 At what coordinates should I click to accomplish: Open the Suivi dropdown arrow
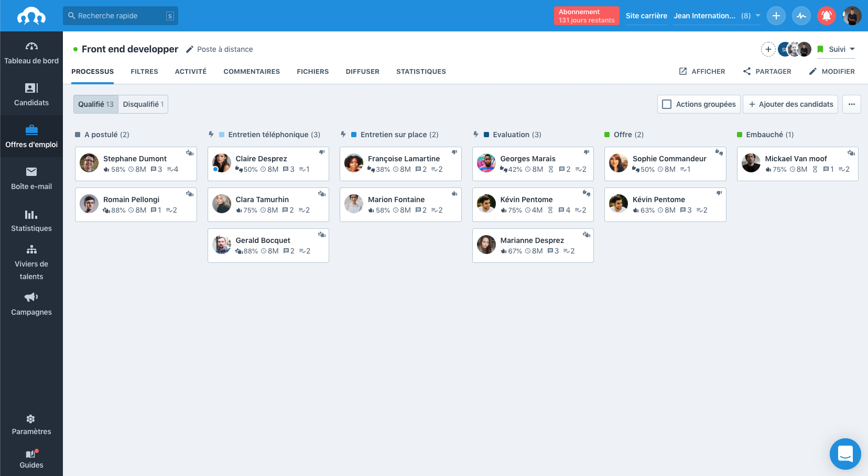pyautogui.click(x=852, y=49)
